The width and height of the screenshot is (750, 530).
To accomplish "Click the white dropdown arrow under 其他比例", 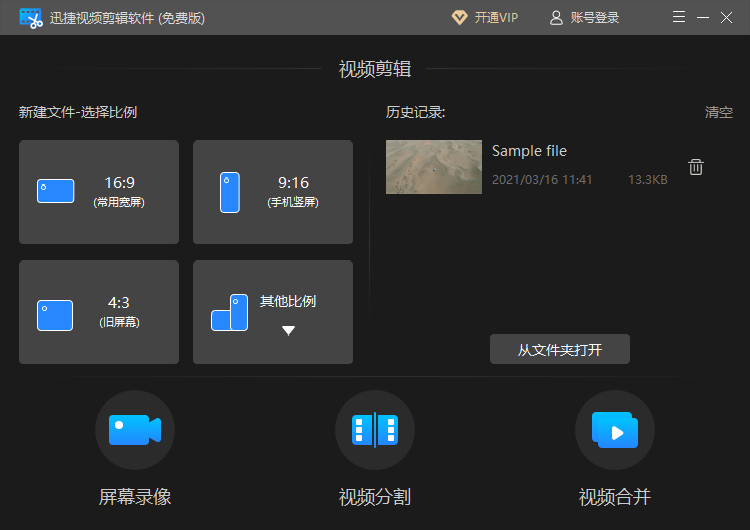I will [288, 330].
